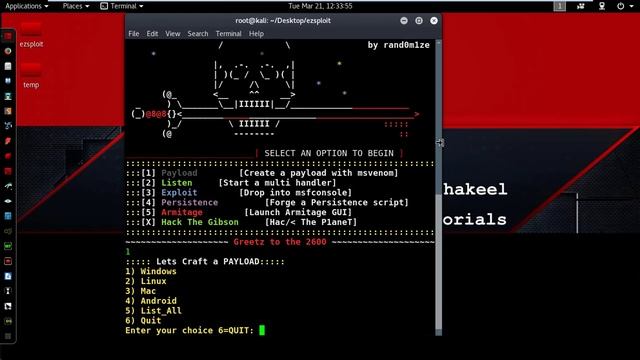Open the Armitage face icon in the dock
Image resolution: width=640 pixels, height=360 pixels.
click(x=8, y=96)
